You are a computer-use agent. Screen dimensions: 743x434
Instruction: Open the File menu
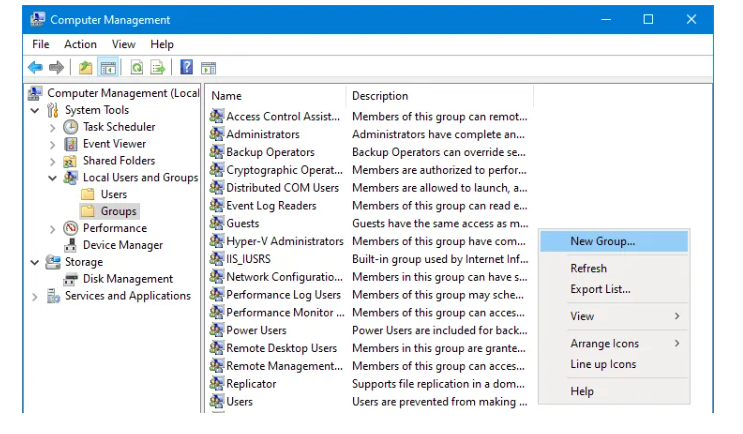pos(41,45)
